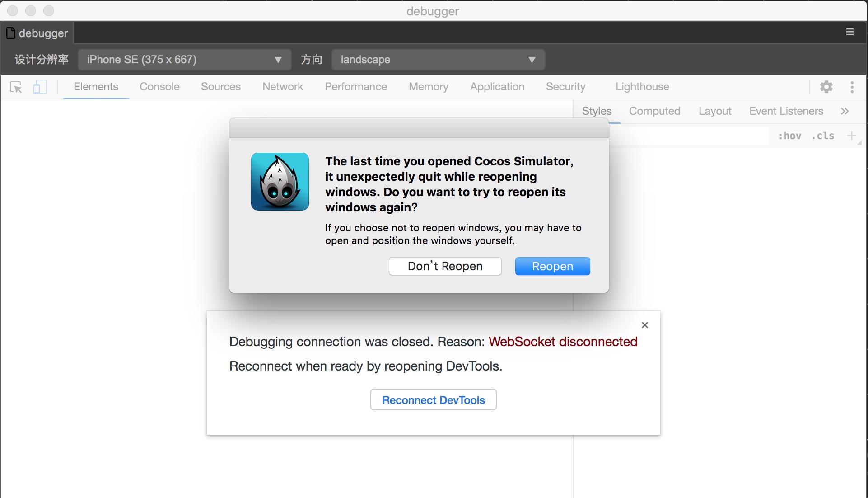The width and height of the screenshot is (868, 498).
Task: Switch to the Console tab
Action: click(159, 87)
